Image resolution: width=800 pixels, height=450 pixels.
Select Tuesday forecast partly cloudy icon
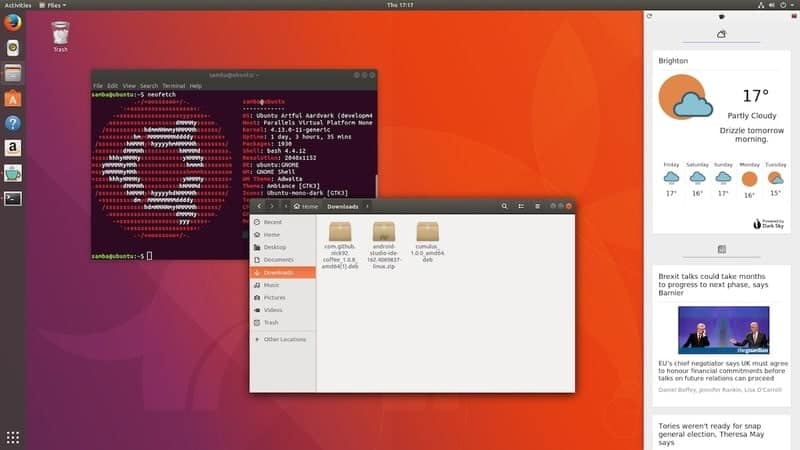click(x=776, y=178)
